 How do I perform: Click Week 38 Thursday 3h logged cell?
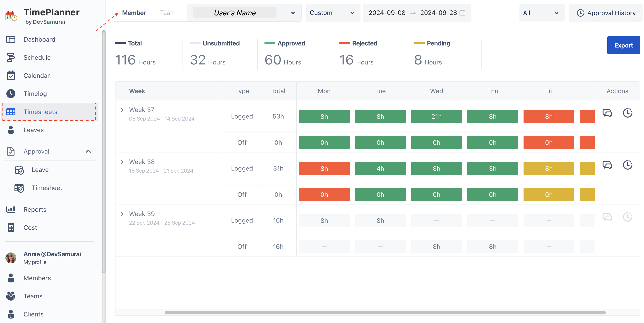(493, 168)
